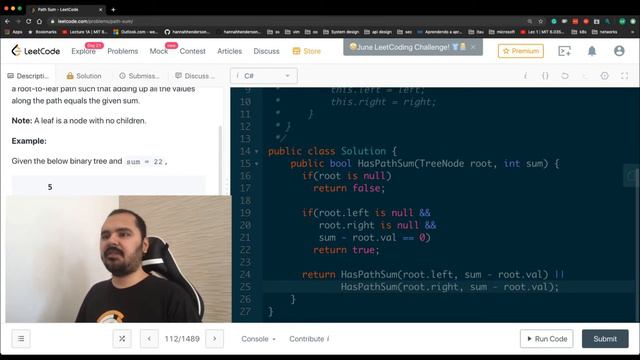Viewport: 640px width, 360px height.
Task: Click 'return true;' on line 22
Action: click(x=346, y=250)
